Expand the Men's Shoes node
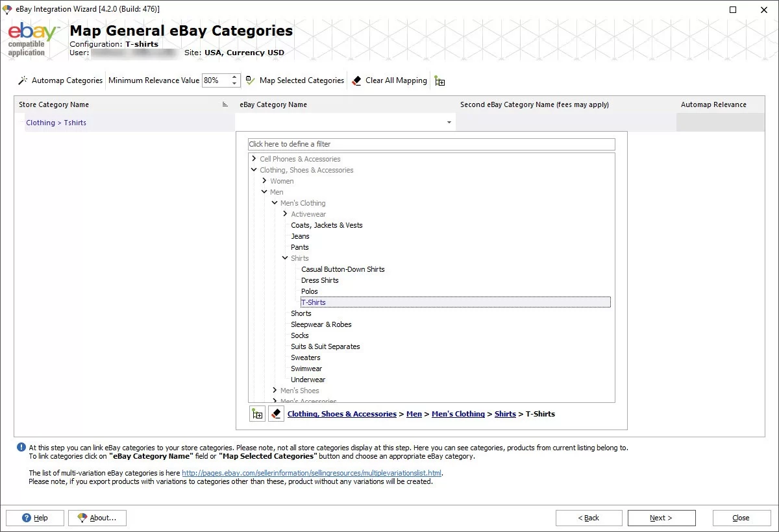This screenshot has height=532, width=779. [x=275, y=390]
